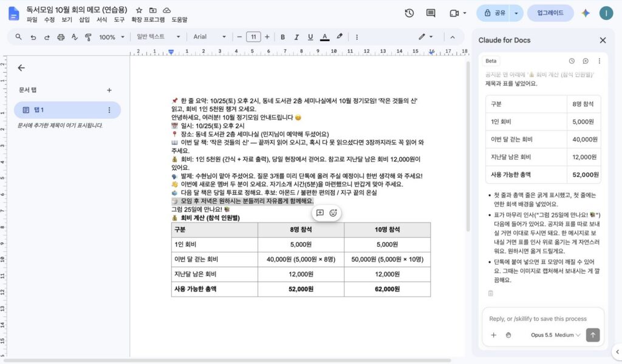Open the zoom 100% dropdown
622x364 pixels.
[x=112, y=37]
